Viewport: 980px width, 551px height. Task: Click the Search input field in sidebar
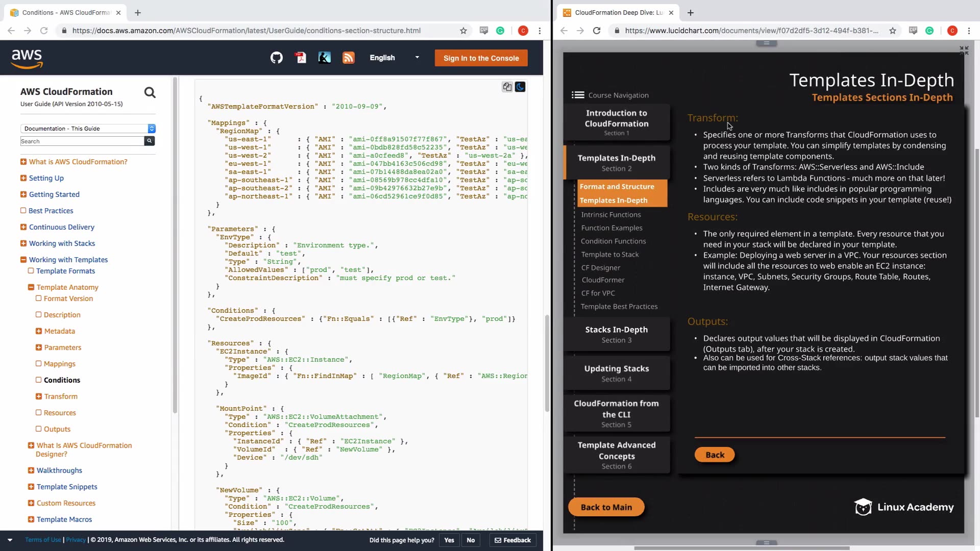click(x=82, y=141)
